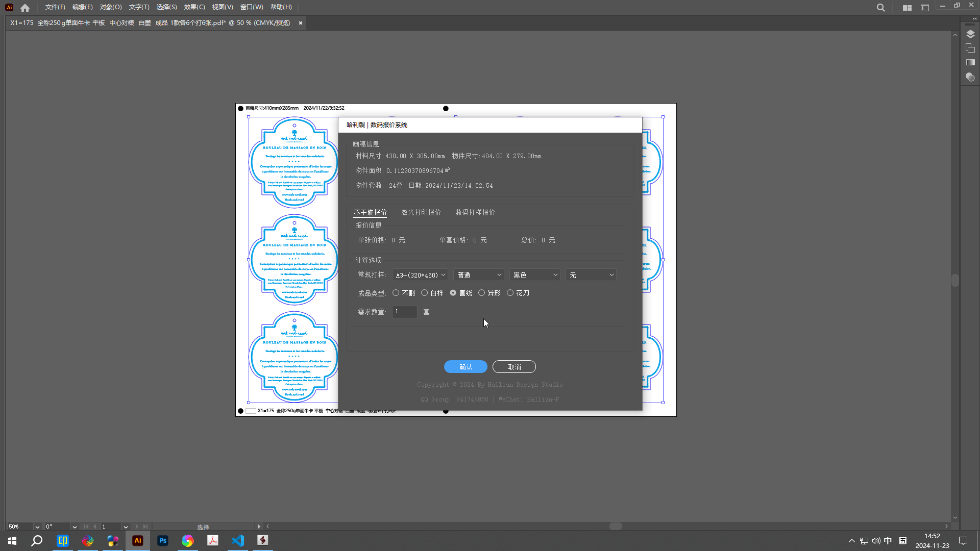Viewport: 980px width, 551px height.
Task: Select the 不割 radio option
Action: (x=403, y=293)
